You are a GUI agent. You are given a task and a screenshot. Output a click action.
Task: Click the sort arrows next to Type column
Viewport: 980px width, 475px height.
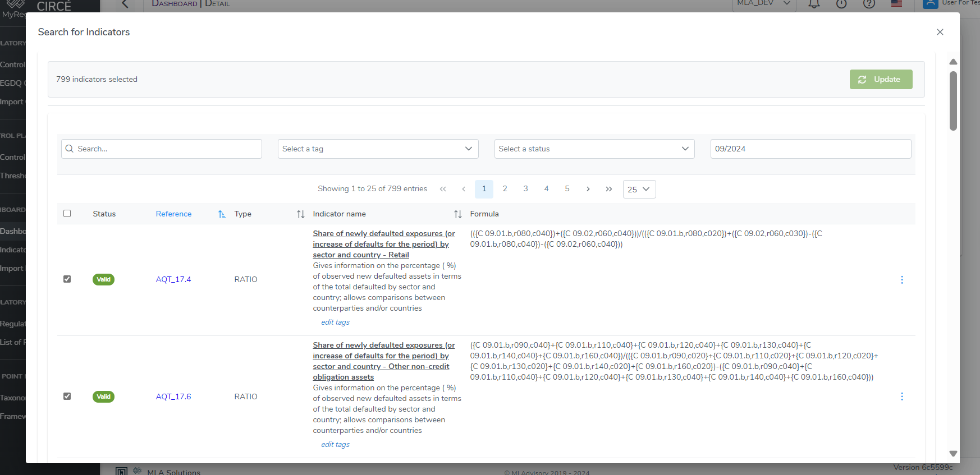[301, 214]
